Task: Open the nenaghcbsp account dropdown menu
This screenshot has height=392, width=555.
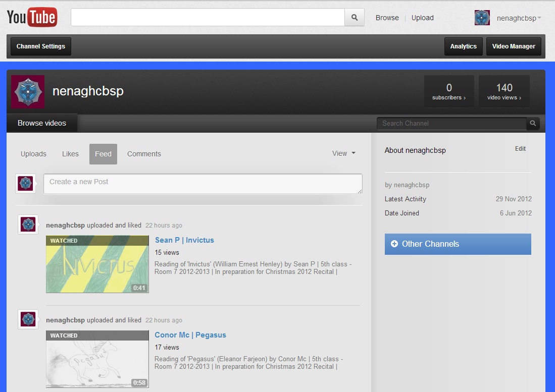Action: pyautogui.click(x=519, y=18)
